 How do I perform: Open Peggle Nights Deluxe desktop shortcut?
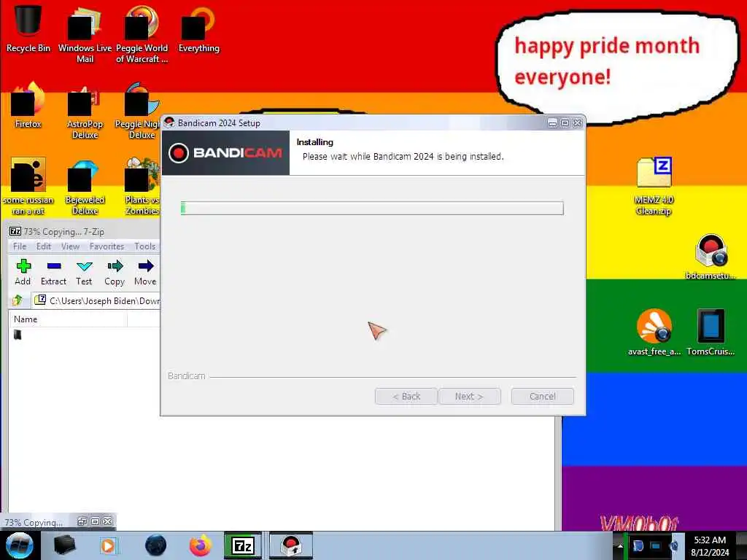pyautogui.click(x=138, y=111)
